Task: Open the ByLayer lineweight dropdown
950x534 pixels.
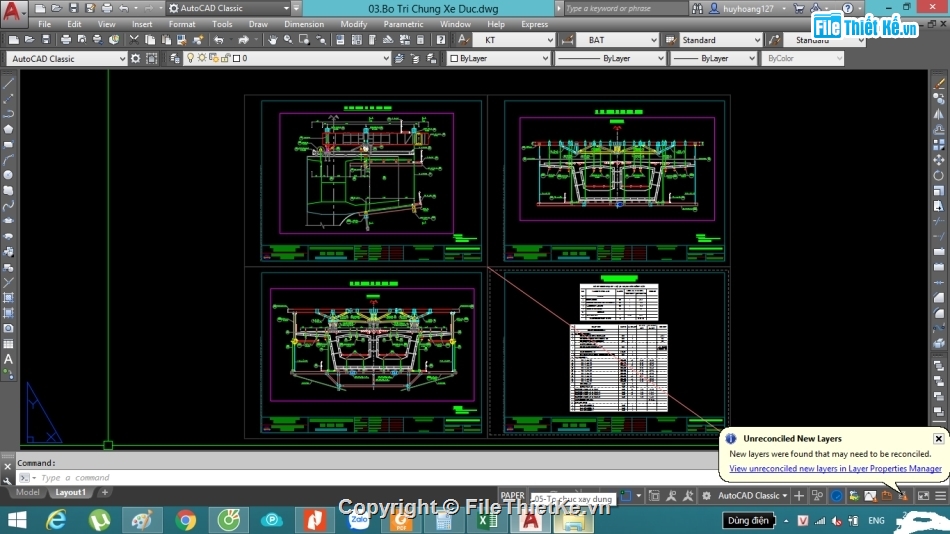Action: (x=714, y=58)
